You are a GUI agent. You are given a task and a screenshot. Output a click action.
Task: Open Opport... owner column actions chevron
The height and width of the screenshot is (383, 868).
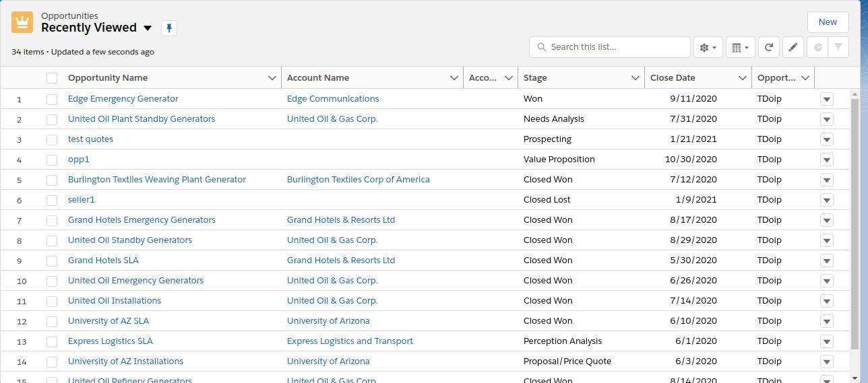(805, 78)
